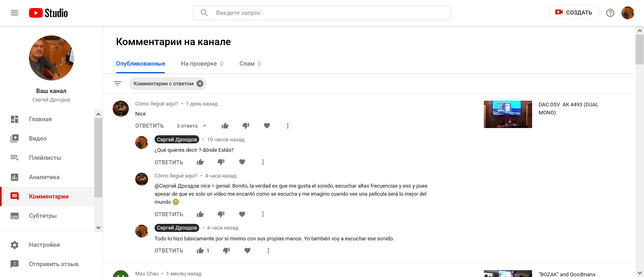Open three-dot menu for '¿Qué quieres decir' reply
Image resolution: width=644 pixels, height=277 pixels.
pyautogui.click(x=263, y=162)
